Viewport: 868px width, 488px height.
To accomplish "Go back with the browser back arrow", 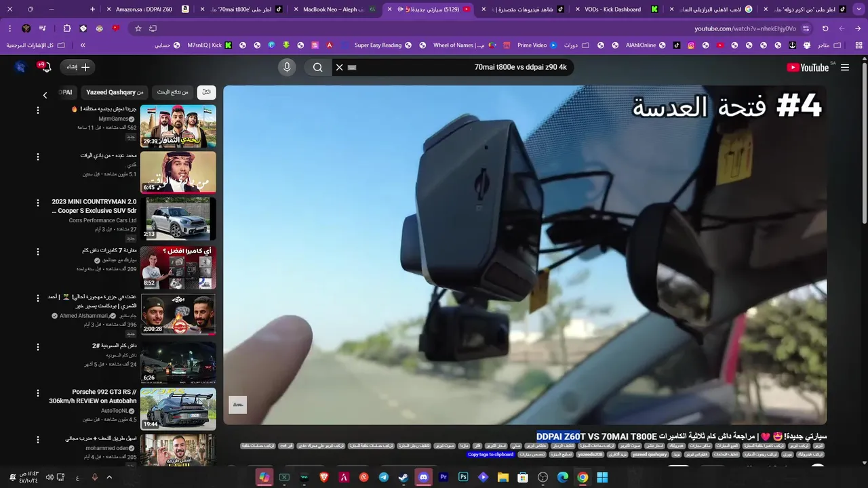I will click(x=859, y=28).
